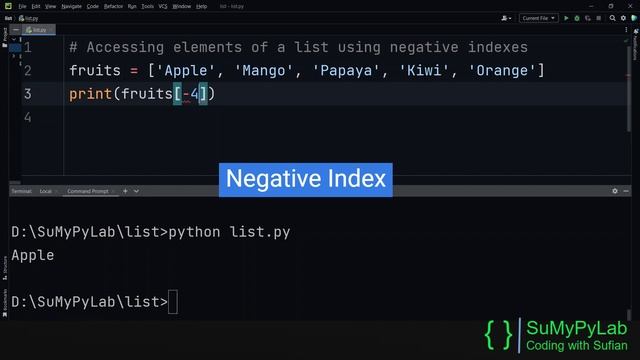Add a new terminal session with plus
The width and height of the screenshot is (640, 360).
(x=125, y=191)
